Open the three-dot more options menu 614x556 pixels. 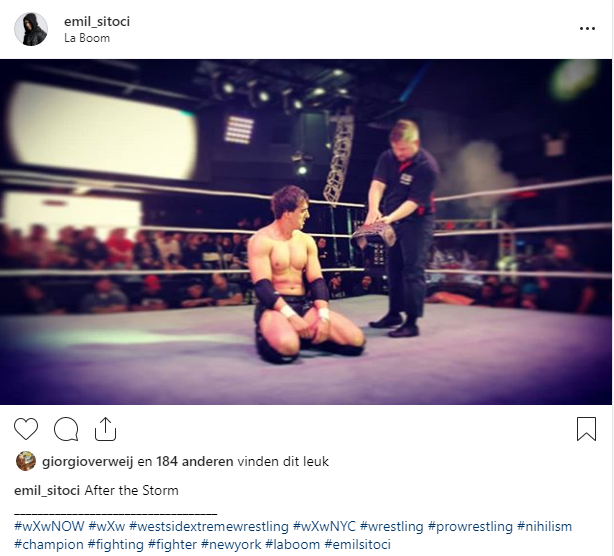coord(587,29)
